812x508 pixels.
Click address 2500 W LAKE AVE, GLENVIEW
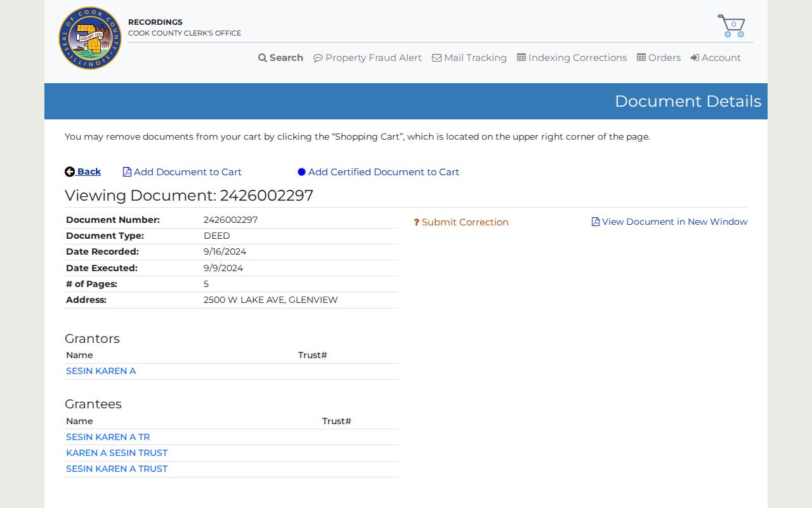coord(271,300)
